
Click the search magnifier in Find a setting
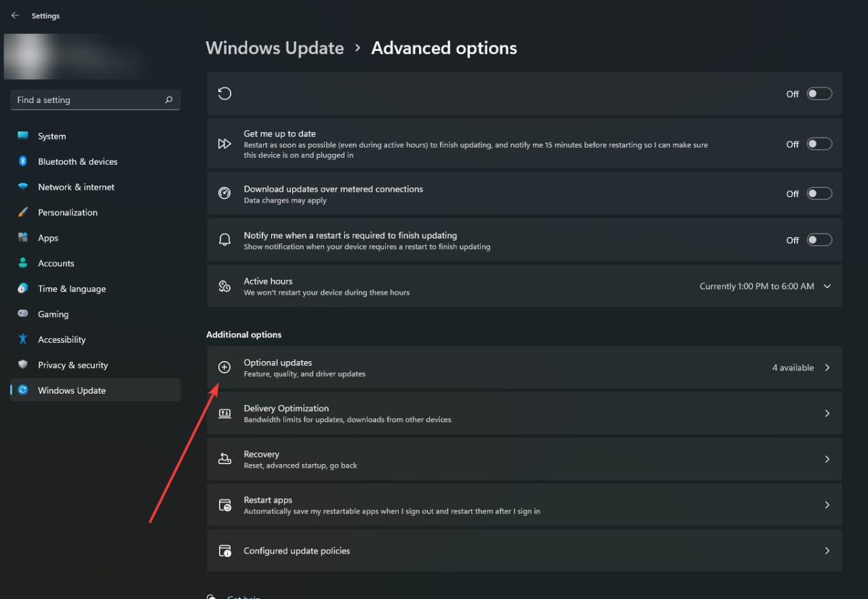click(169, 100)
